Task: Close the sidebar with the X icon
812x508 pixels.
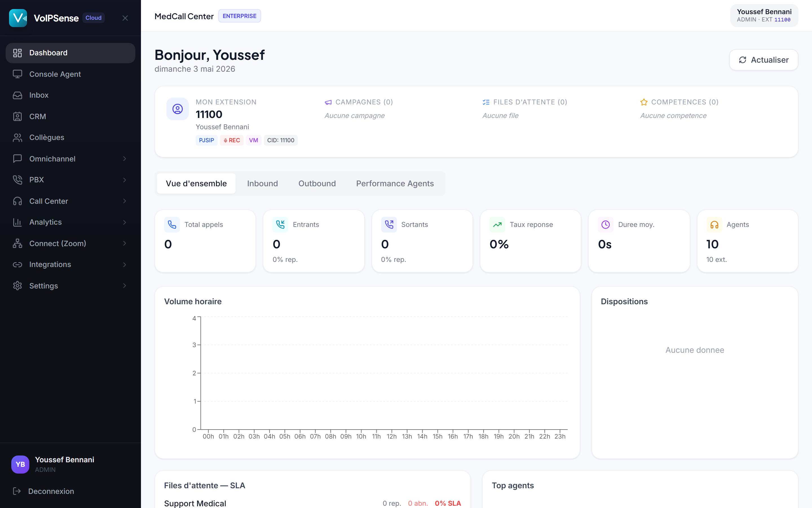Action: click(x=125, y=18)
